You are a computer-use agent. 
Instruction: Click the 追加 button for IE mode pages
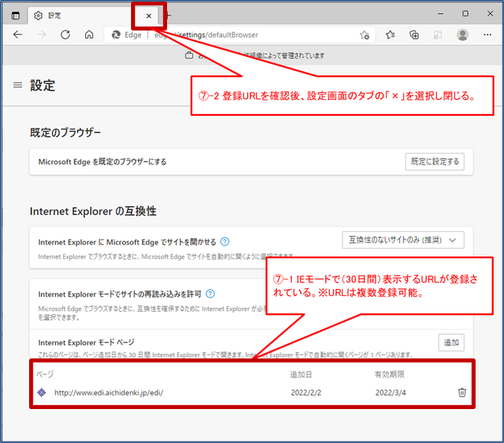(451, 342)
